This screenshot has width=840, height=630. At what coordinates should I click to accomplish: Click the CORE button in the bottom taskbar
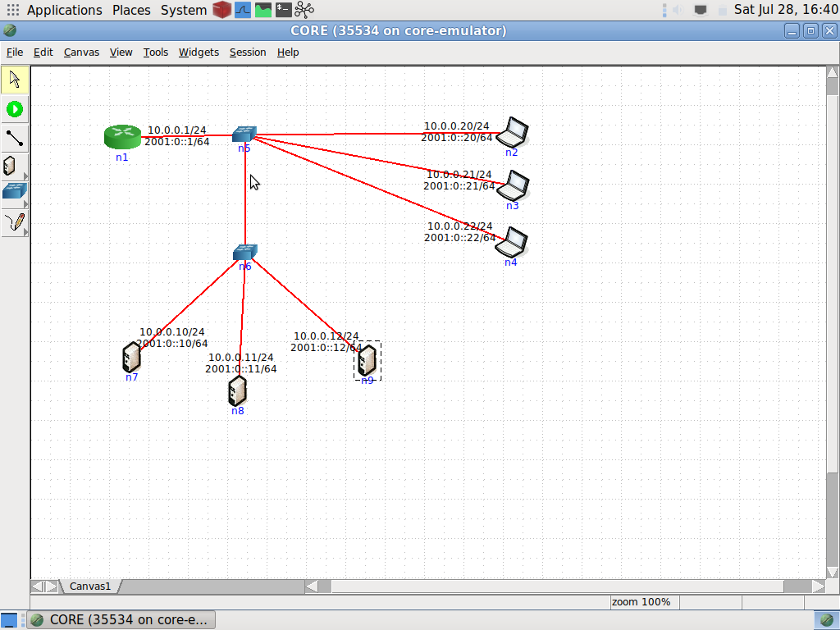click(x=120, y=619)
